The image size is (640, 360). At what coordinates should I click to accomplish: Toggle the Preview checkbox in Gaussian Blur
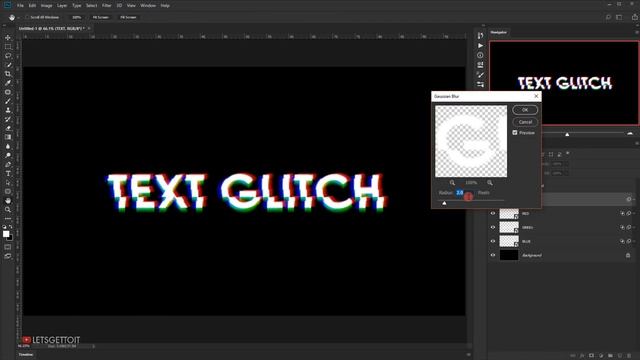pyautogui.click(x=515, y=133)
